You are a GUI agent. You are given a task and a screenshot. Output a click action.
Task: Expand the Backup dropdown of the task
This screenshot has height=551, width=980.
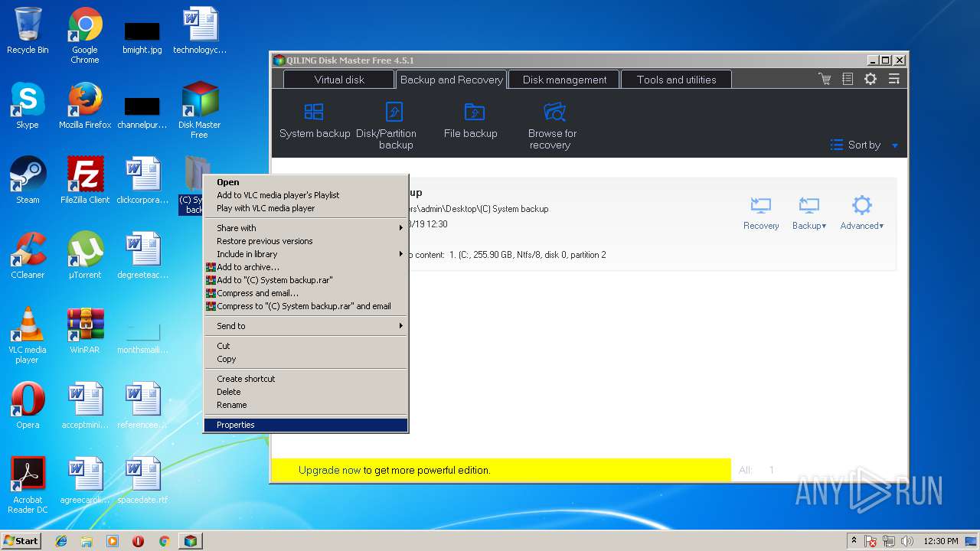coord(809,214)
